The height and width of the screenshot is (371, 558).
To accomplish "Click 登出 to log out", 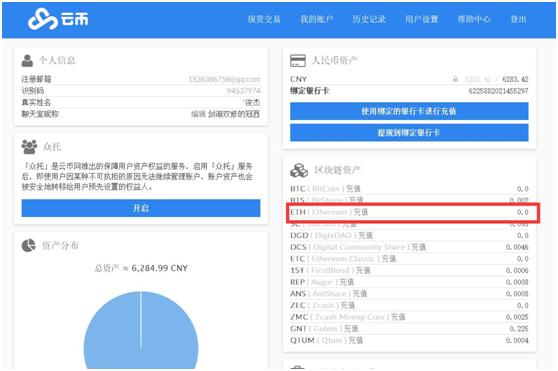I will point(518,19).
